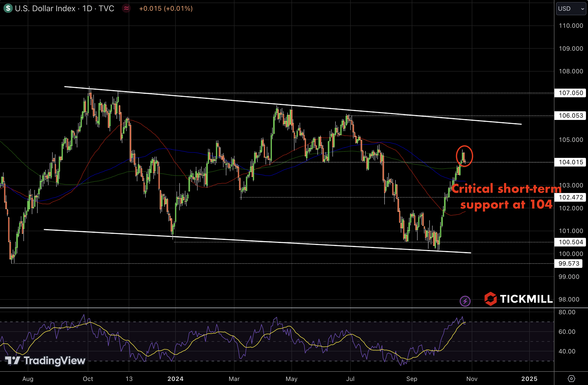Viewport: 588px width, 385px height.
Task: Click the 2024 time axis label
Action: 175,379
